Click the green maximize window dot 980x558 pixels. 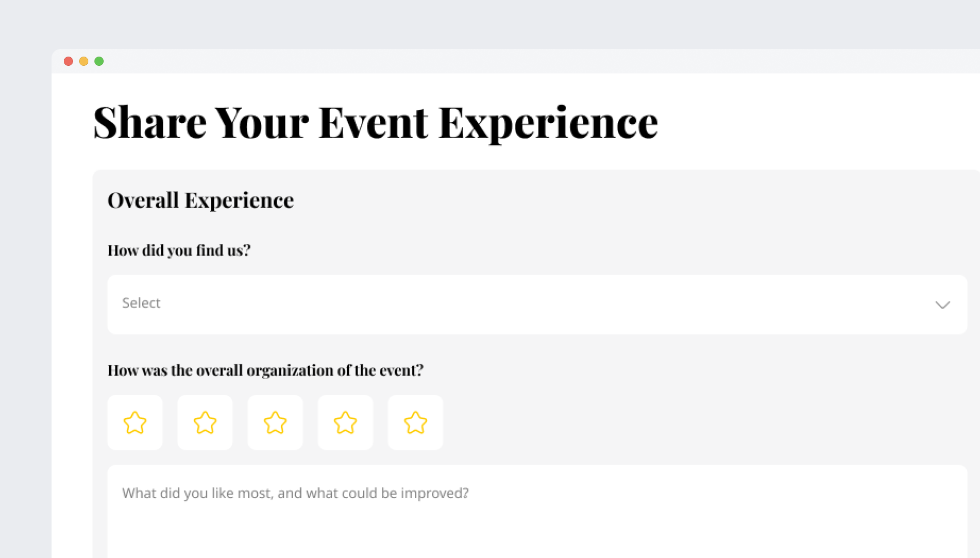click(x=99, y=61)
